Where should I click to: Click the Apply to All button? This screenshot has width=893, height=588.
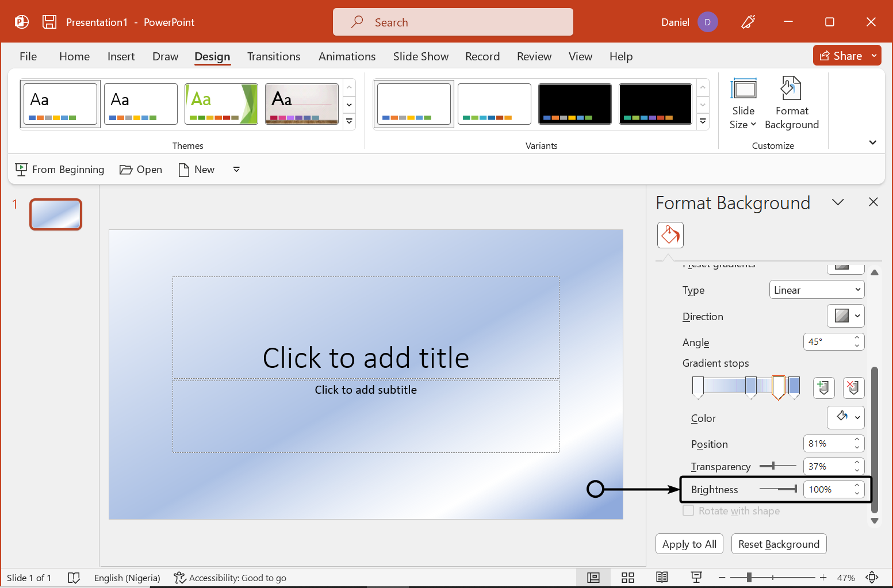(689, 544)
